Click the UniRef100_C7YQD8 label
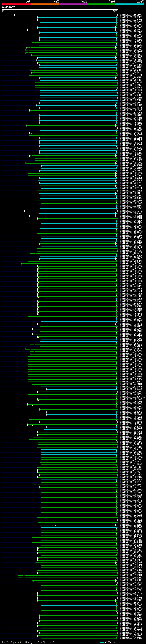The height and width of the screenshot is (644, 146). [131, 32]
